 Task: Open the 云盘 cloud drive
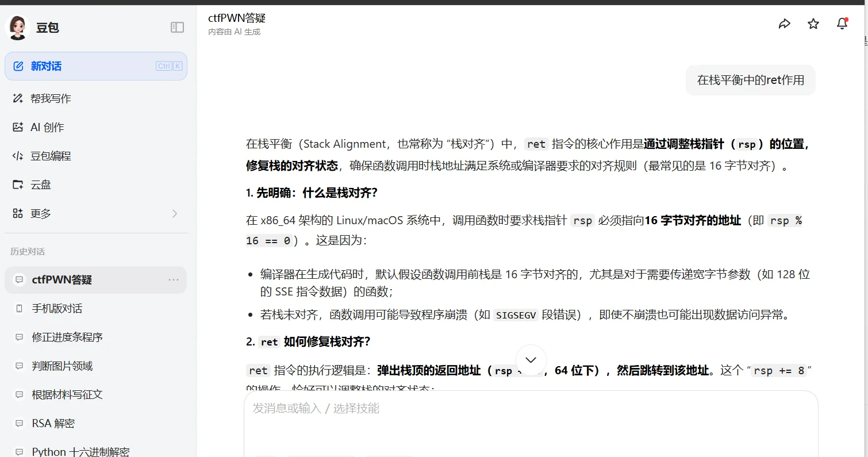tap(41, 185)
